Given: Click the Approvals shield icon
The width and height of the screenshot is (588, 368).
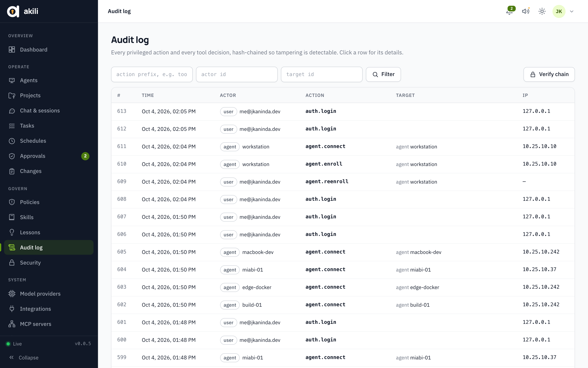Looking at the screenshot, I should tap(12, 156).
